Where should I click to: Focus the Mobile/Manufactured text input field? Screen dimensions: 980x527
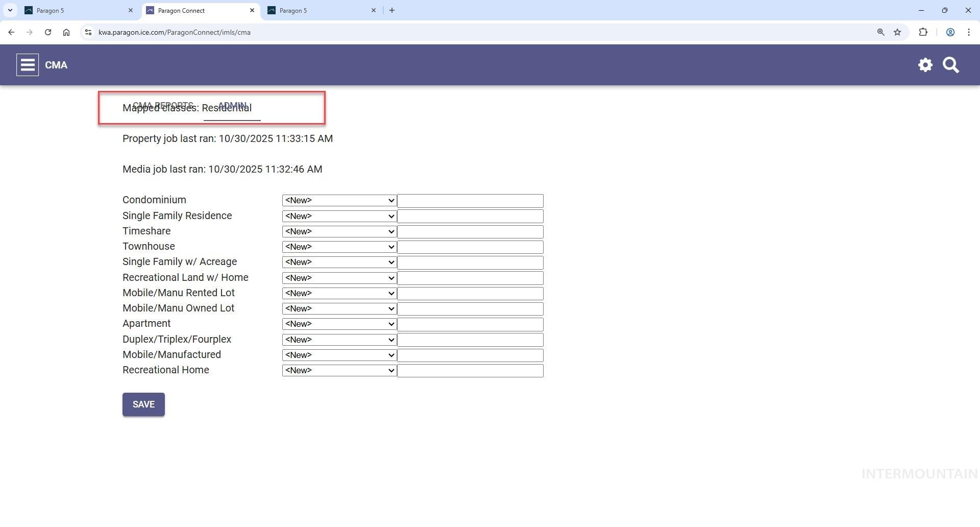point(470,355)
